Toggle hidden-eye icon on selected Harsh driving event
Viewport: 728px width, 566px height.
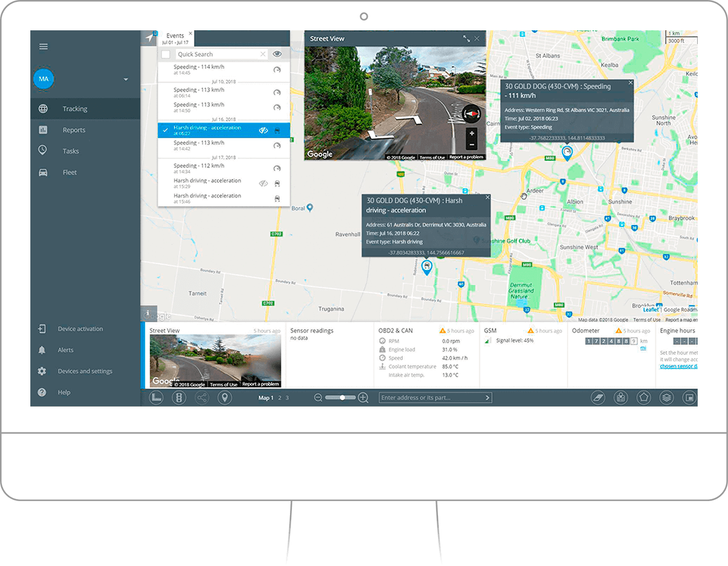coord(264,130)
